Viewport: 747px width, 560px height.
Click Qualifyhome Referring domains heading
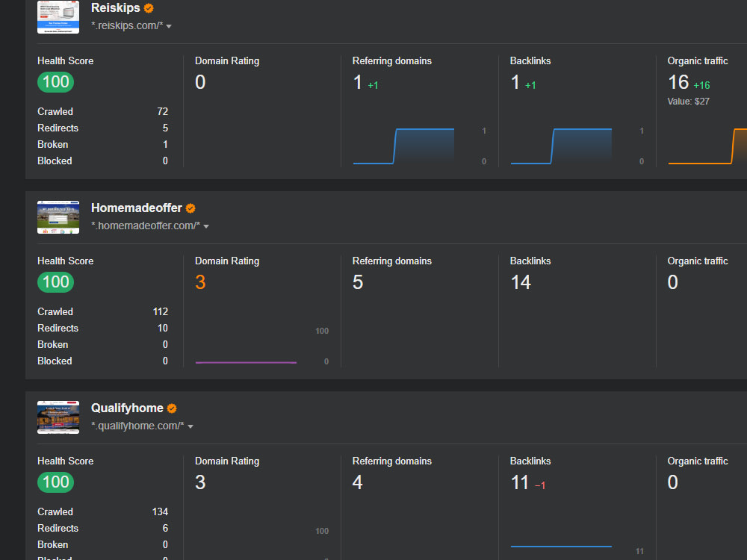click(x=392, y=461)
